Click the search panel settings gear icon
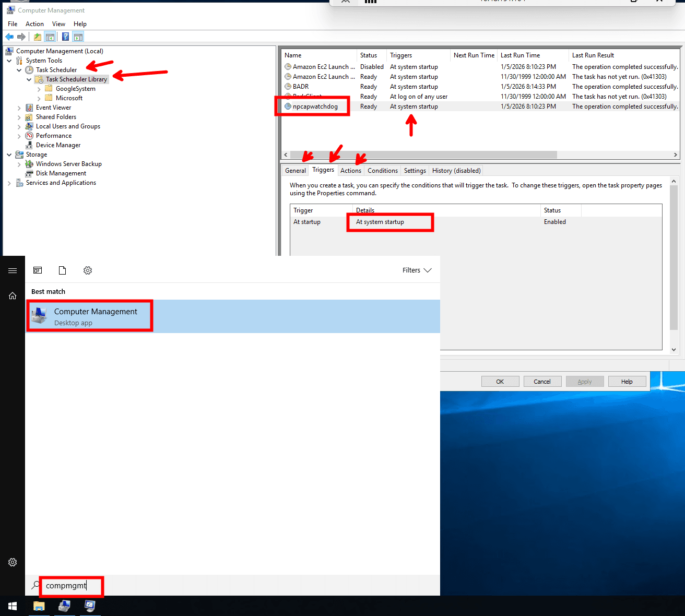This screenshot has height=616, width=685. point(88,270)
